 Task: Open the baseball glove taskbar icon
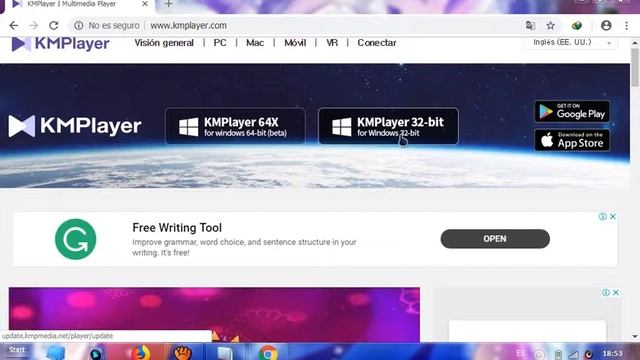coord(183,352)
